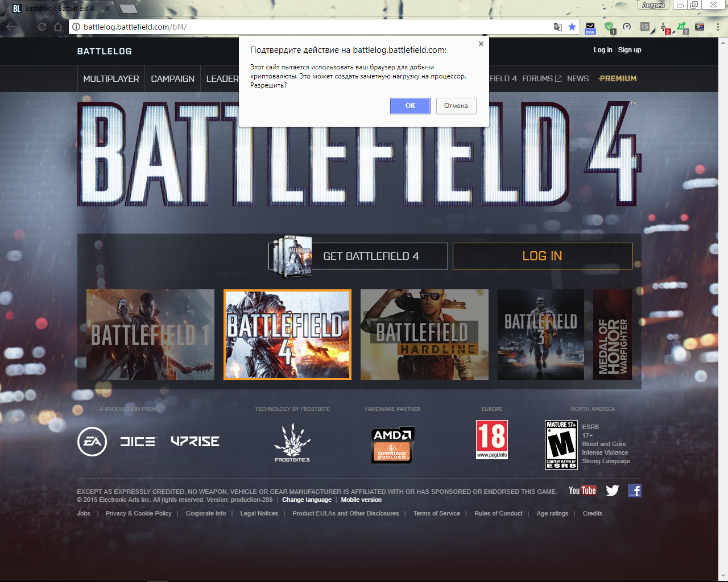
Task: Open the FORUMS external link
Action: click(x=541, y=78)
